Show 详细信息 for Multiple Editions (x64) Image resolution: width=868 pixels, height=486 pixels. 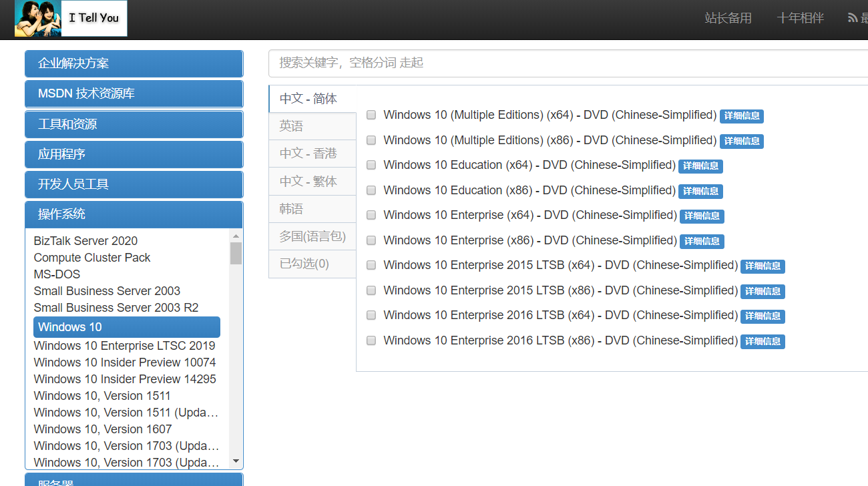tap(742, 116)
